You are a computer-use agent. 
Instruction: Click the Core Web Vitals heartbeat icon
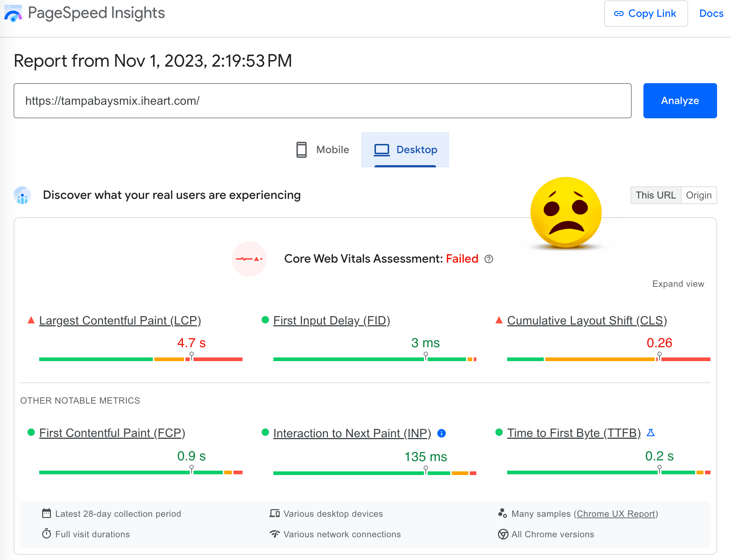[249, 259]
